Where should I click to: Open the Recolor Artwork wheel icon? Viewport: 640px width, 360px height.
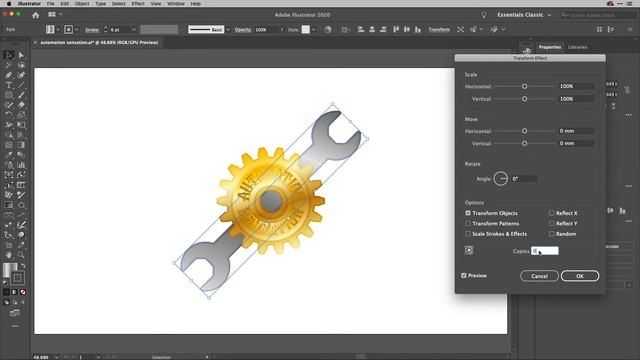[x=328, y=29]
